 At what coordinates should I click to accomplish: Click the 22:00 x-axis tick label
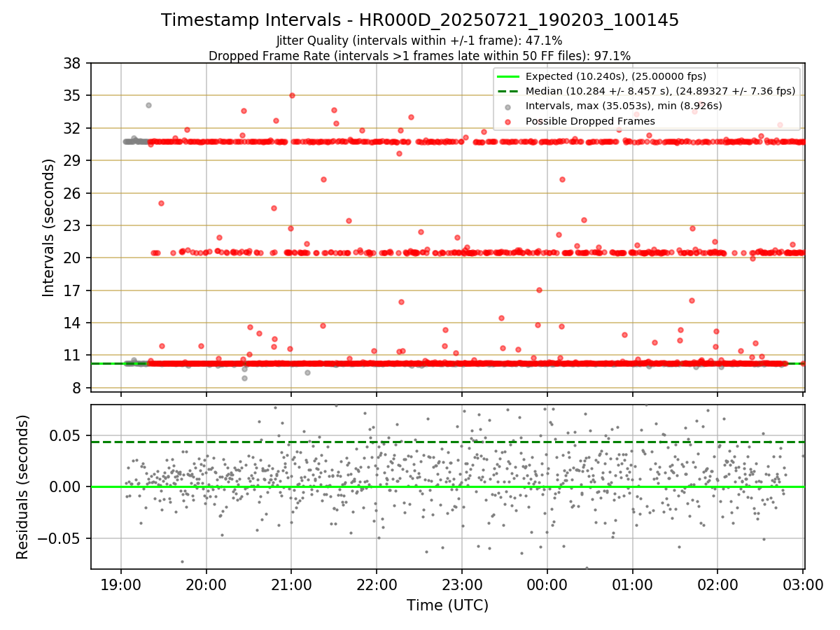tap(377, 584)
